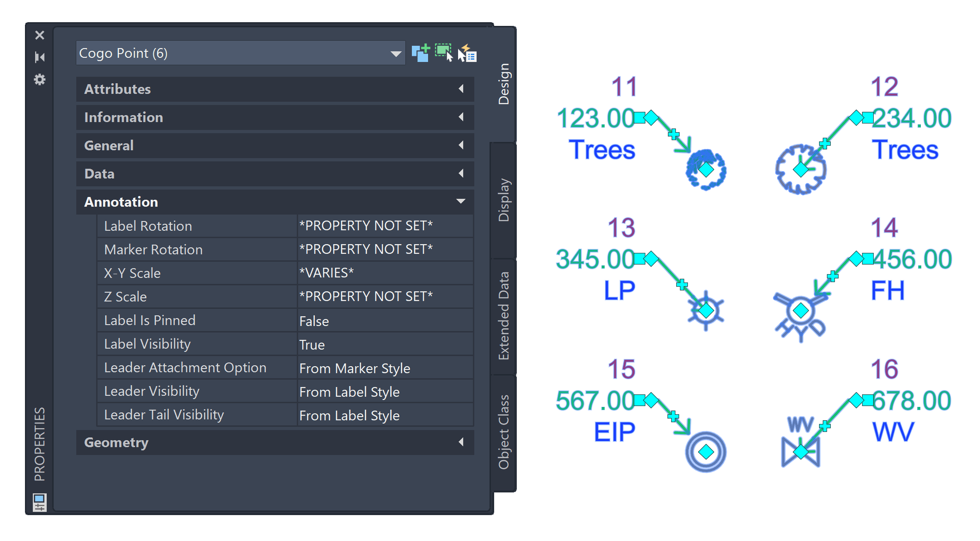Click the Label Rotation value field

(x=385, y=226)
